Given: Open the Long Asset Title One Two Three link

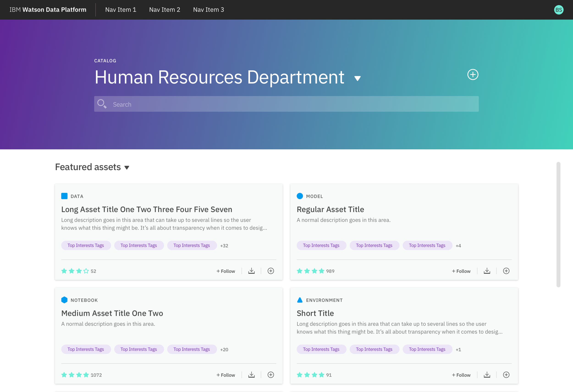Looking at the screenshot, I should tap(146, 209).
